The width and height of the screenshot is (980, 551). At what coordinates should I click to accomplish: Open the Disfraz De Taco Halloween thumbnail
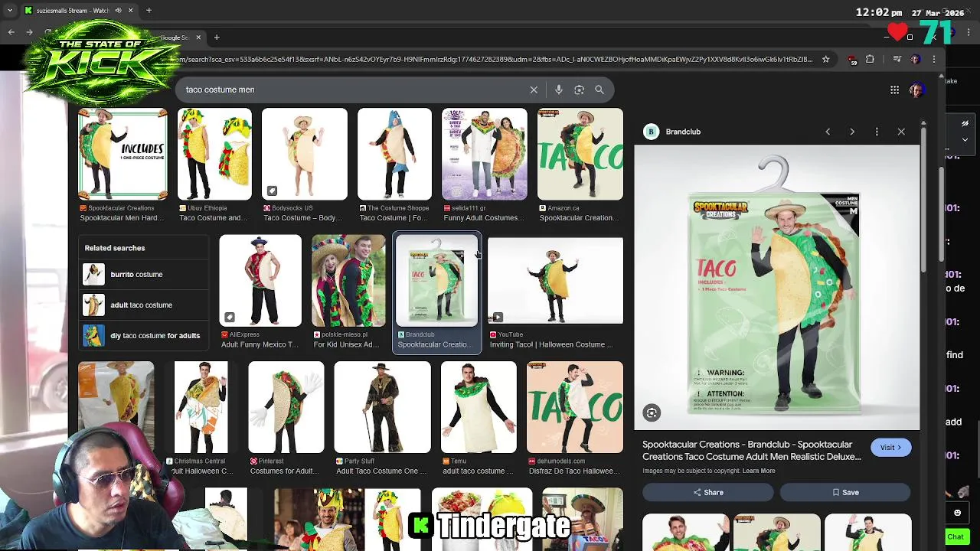[575, 408]
